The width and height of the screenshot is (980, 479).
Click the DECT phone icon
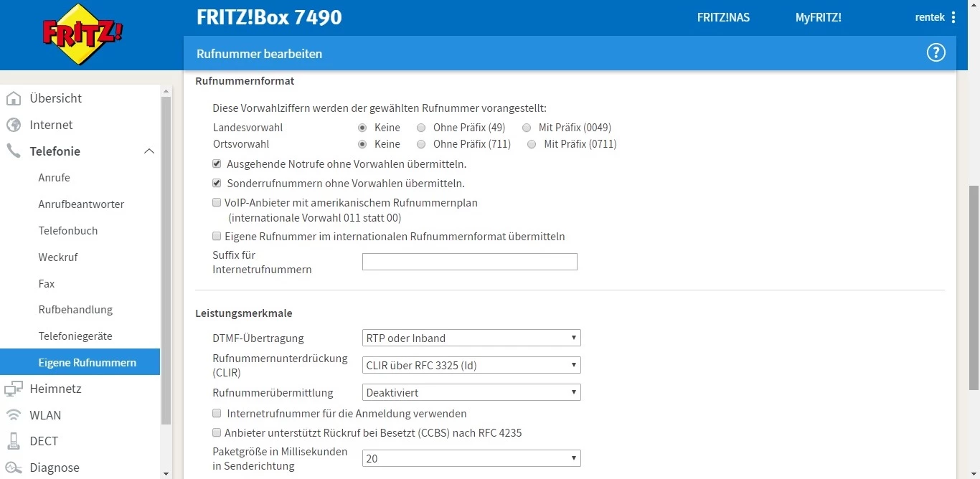pos(14,441)
